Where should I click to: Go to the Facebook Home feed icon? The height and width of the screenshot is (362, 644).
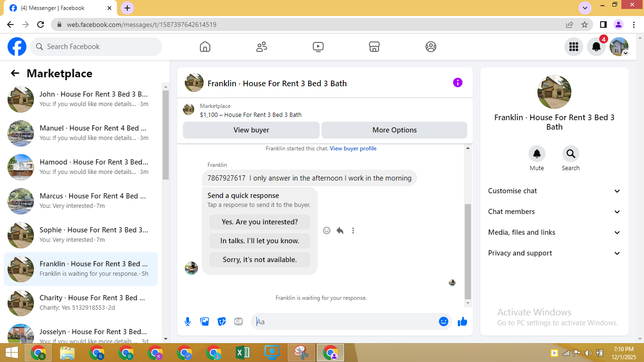205,47
